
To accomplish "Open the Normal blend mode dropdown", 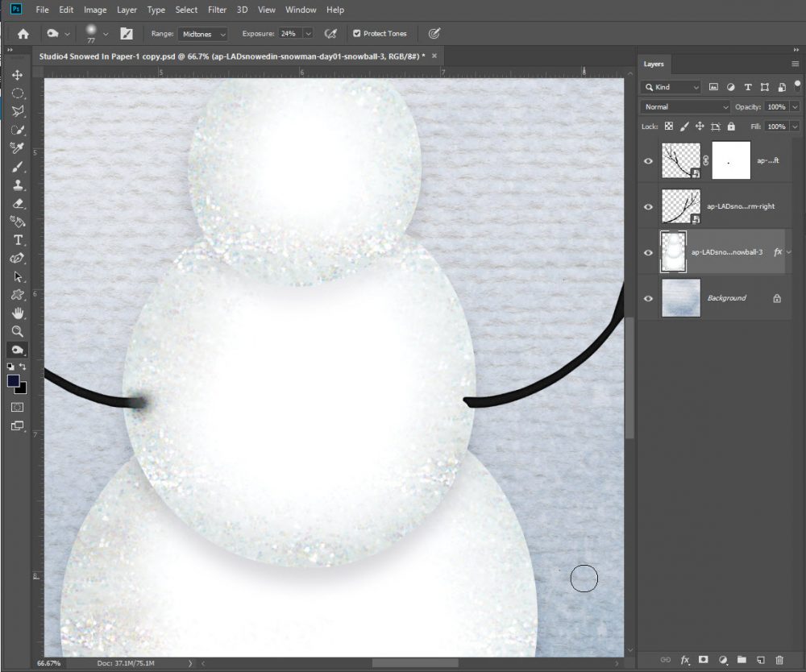I will click(x=686, y=106).
